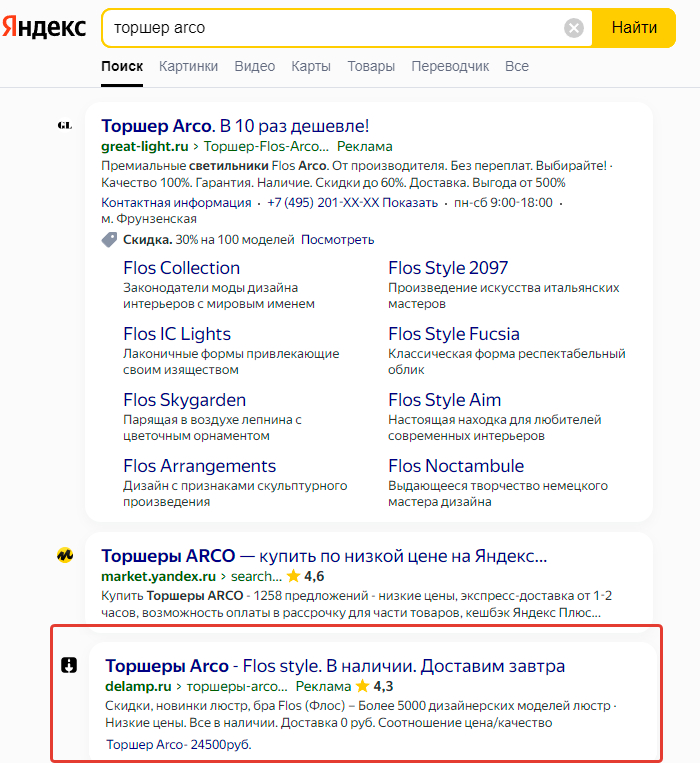
Task: Select the Товары tab
Action: pyautogui.click(x=371, y=67)
